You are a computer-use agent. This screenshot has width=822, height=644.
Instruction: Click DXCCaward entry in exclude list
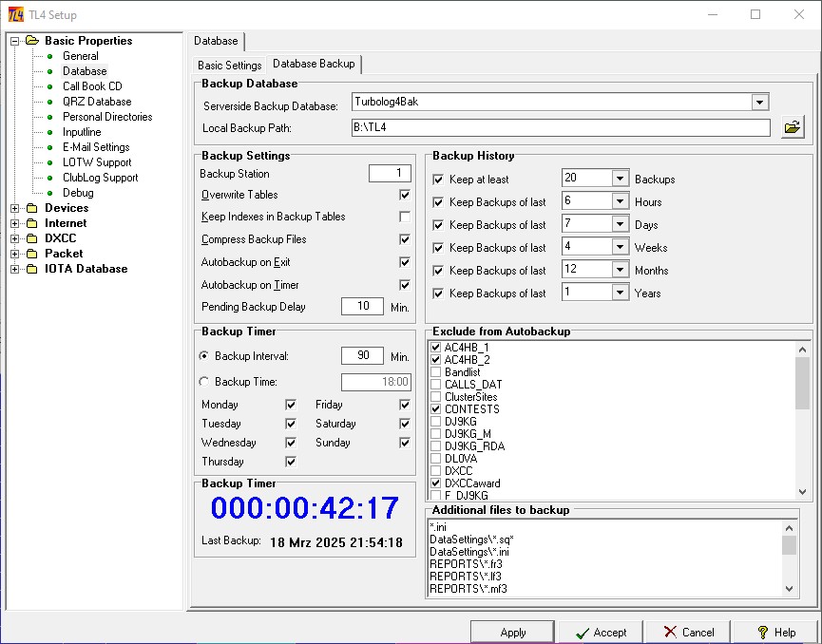tap(472, 483)
